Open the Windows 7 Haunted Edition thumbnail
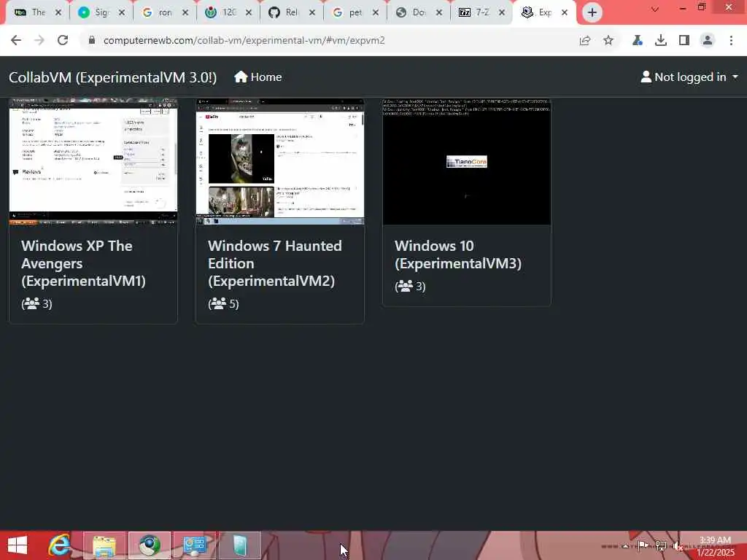747x560 pixels. point(280,161)
